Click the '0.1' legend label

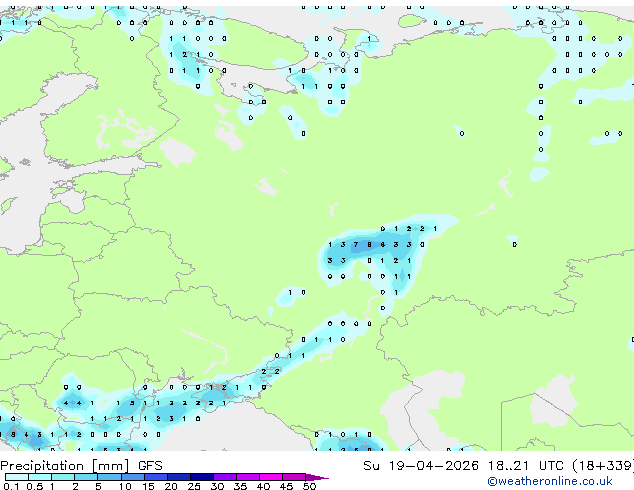pos(11,486)
